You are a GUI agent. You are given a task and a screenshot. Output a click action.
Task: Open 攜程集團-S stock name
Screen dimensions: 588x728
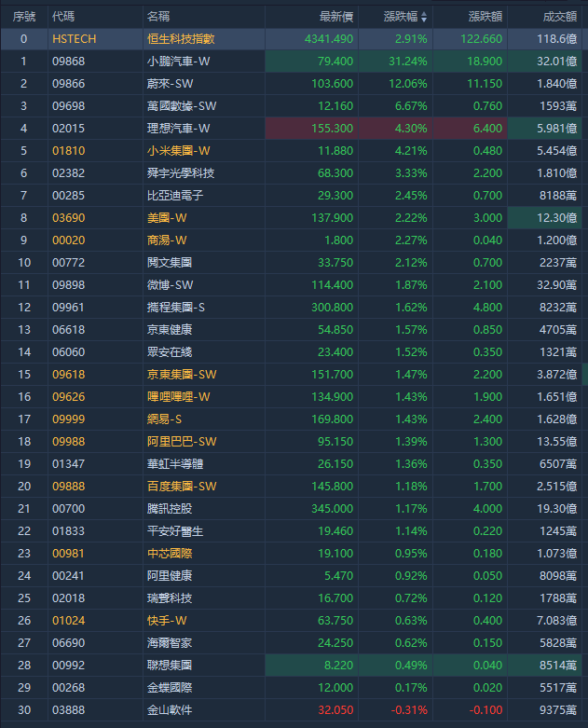176,307
